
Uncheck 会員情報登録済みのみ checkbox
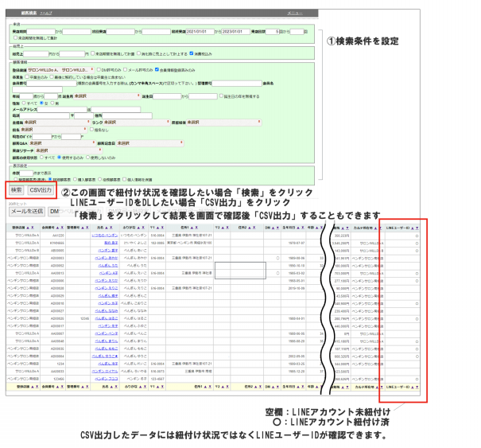(157, 70)
